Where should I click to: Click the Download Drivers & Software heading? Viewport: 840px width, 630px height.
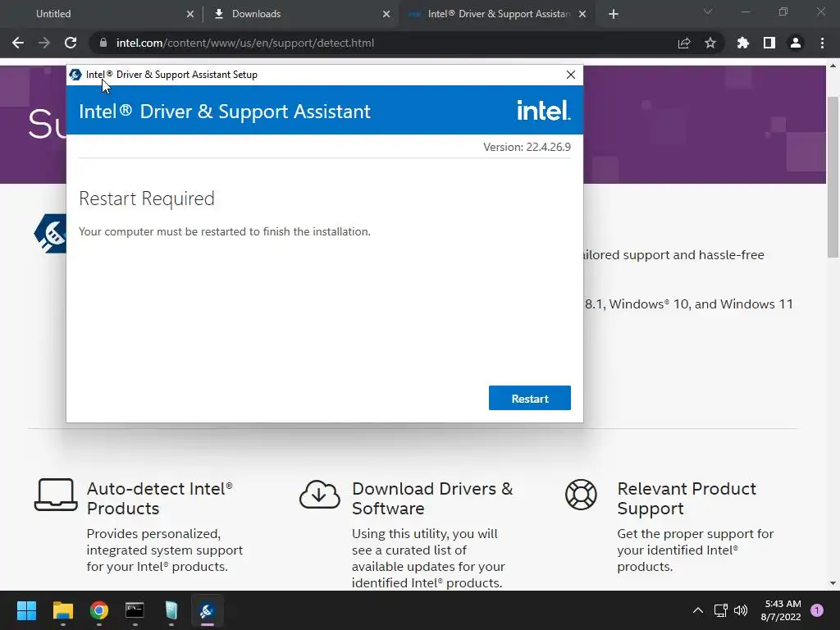[432, 498]
